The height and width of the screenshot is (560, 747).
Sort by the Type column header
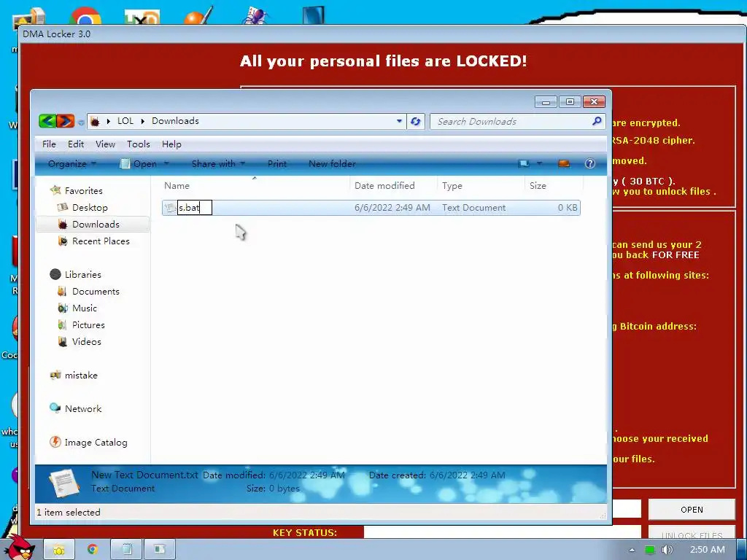481,186
